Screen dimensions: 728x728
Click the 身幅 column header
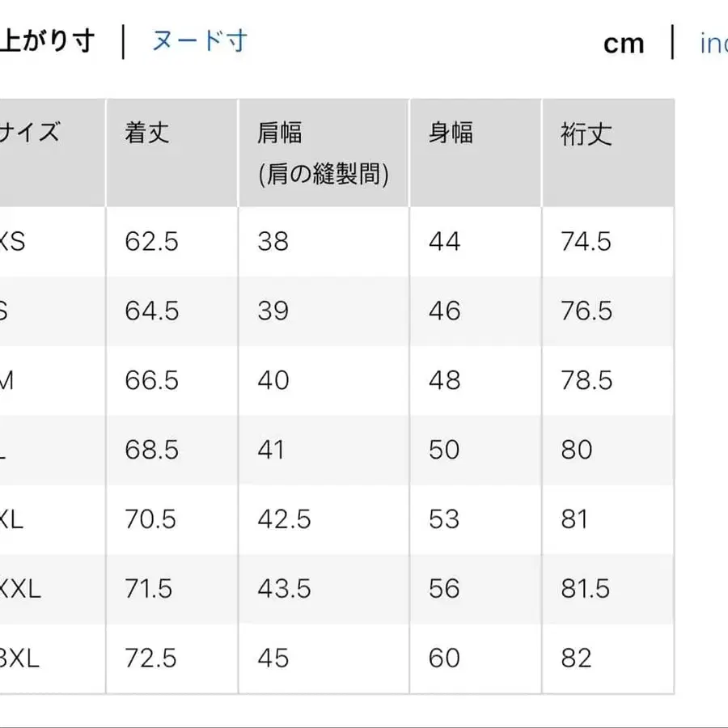click(x=449, y=134)
